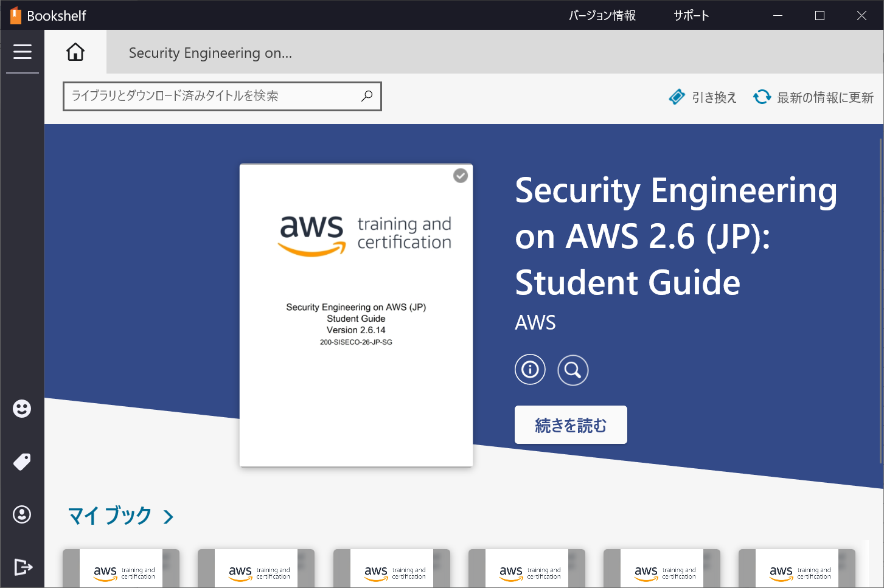
Task: Maximize the Bookshelf window
Action: coord(820,15)
